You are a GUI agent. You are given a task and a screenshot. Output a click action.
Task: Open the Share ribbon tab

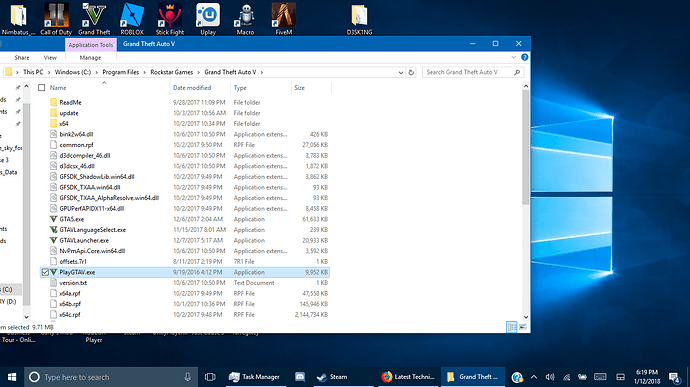pos(22,58)
